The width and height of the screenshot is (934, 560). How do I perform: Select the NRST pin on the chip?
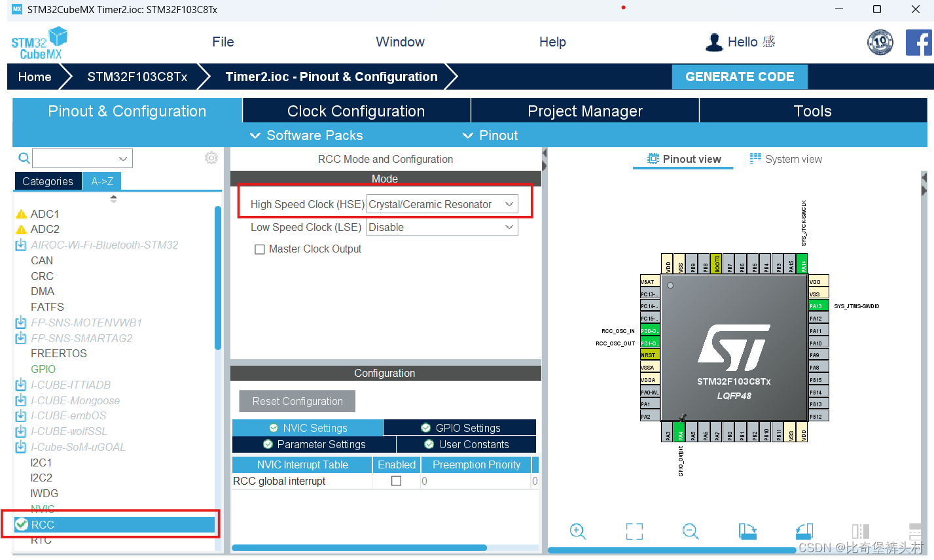pyautogui.click(x=650, y=355)
